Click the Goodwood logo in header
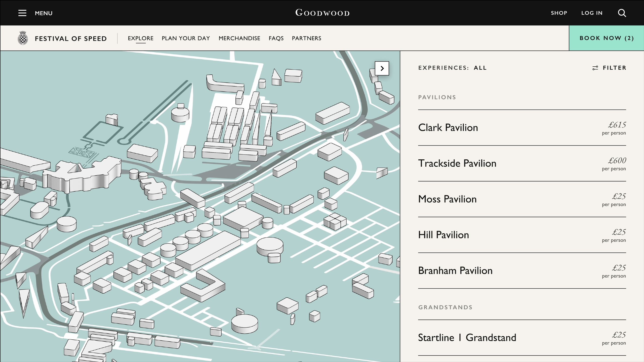Viewport: 644px width, 362px height. (x=322, y=13)
